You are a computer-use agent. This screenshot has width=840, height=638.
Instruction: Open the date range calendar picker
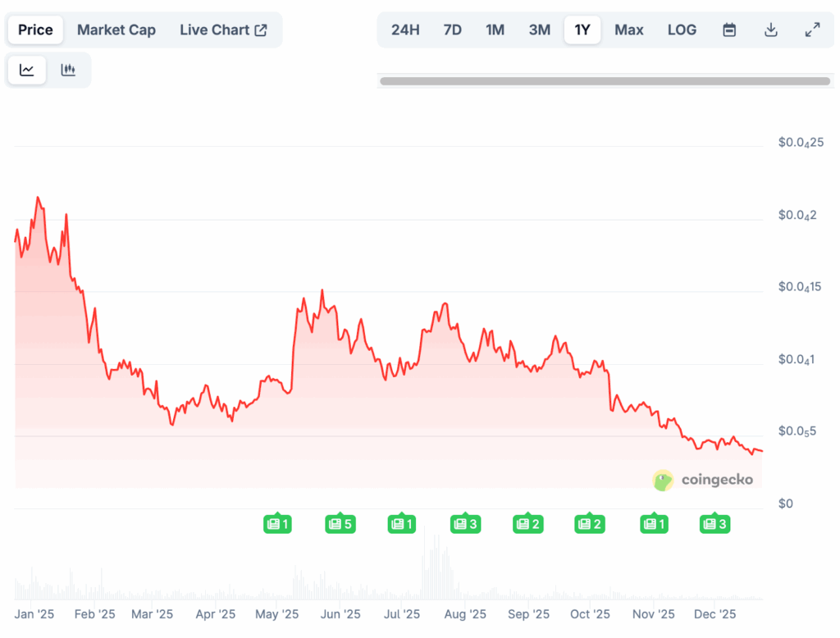point(729,30)
